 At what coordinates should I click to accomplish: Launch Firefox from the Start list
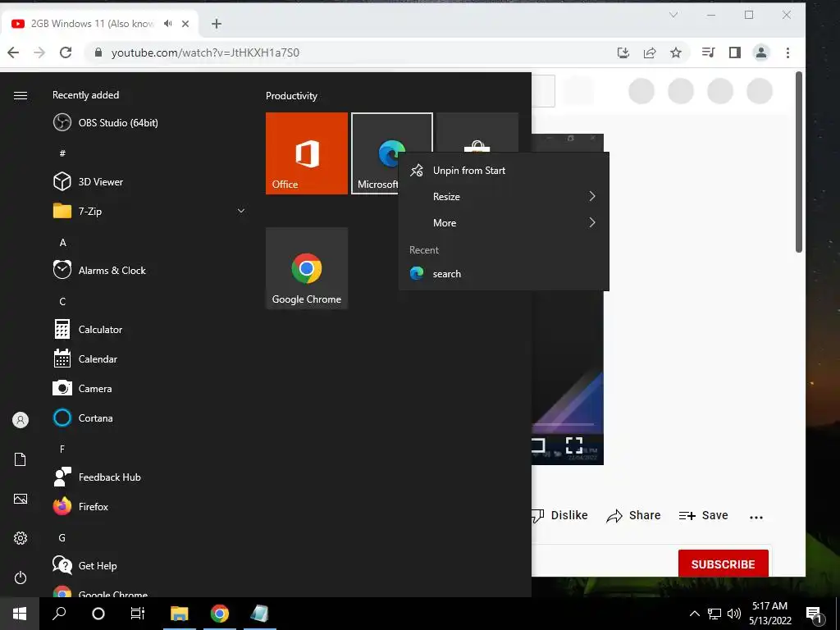80,506
